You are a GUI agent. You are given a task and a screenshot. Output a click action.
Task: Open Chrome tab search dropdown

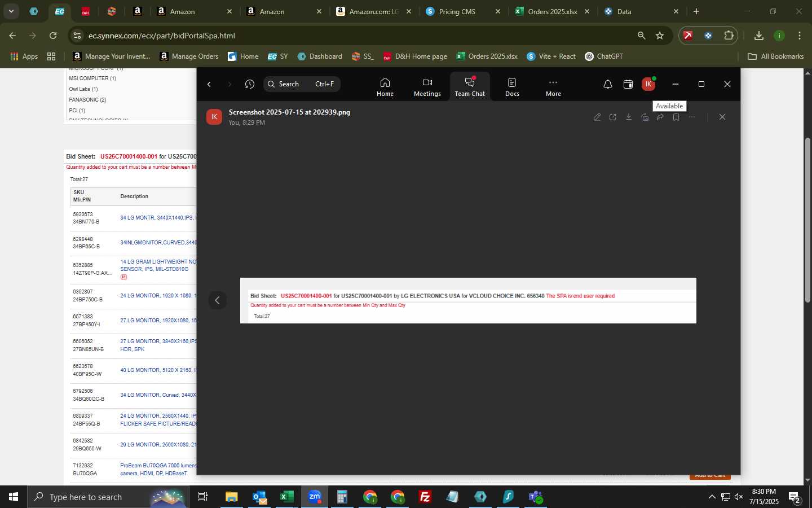pyautogui.click(x=11, y=11)
